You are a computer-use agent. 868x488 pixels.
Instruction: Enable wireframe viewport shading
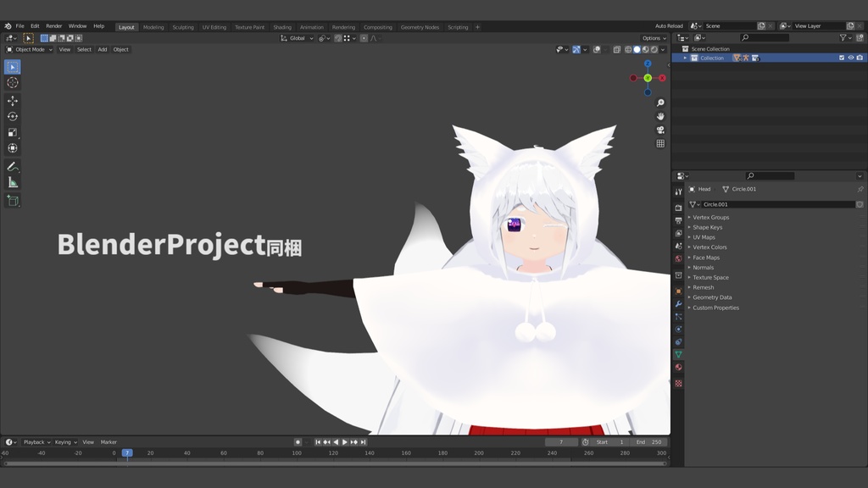click(x=627, y=49)
